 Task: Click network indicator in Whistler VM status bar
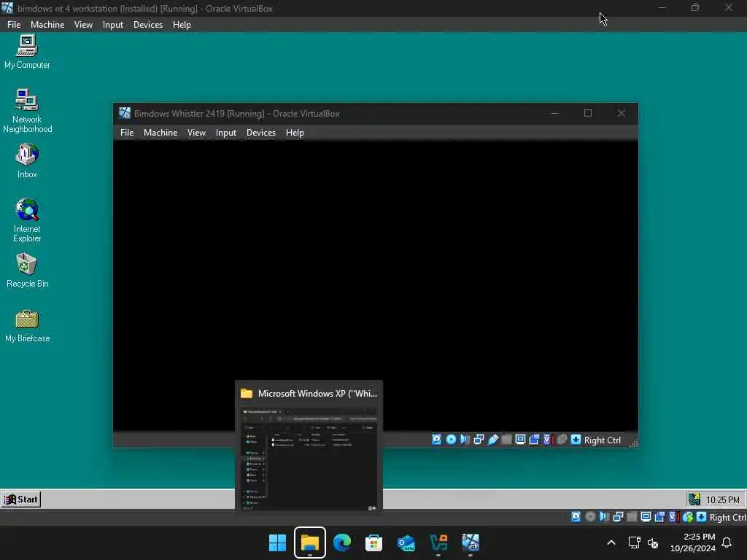pyautogui.click(x=479, y=440)
